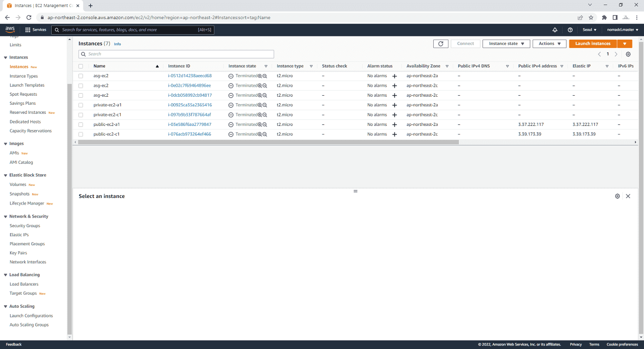
Task: Open Security Groups in sidebar
Action: (x=25, y=226)
